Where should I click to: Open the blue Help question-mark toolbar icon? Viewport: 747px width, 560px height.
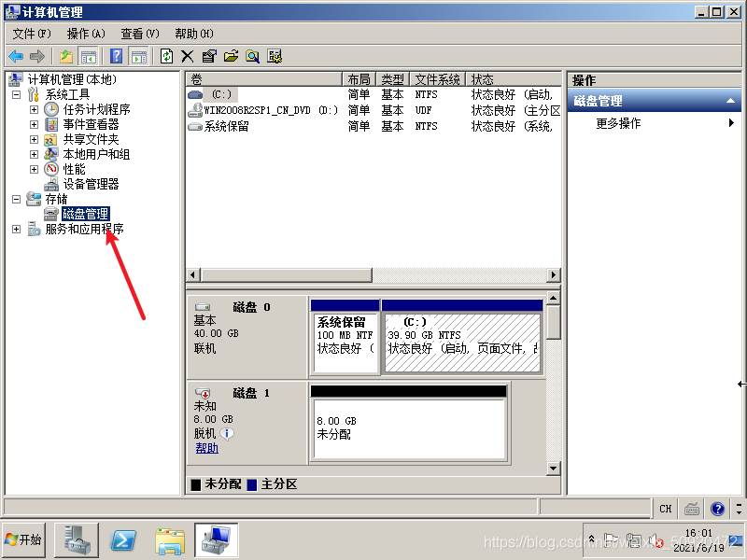click(116, 56)
